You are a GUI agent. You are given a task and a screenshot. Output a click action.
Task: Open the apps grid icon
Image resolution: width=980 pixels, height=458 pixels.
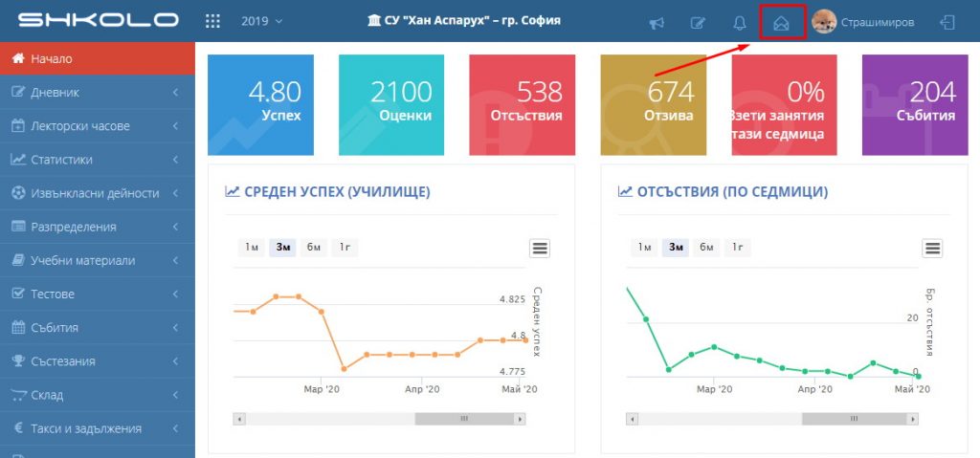tap(212, 21)
